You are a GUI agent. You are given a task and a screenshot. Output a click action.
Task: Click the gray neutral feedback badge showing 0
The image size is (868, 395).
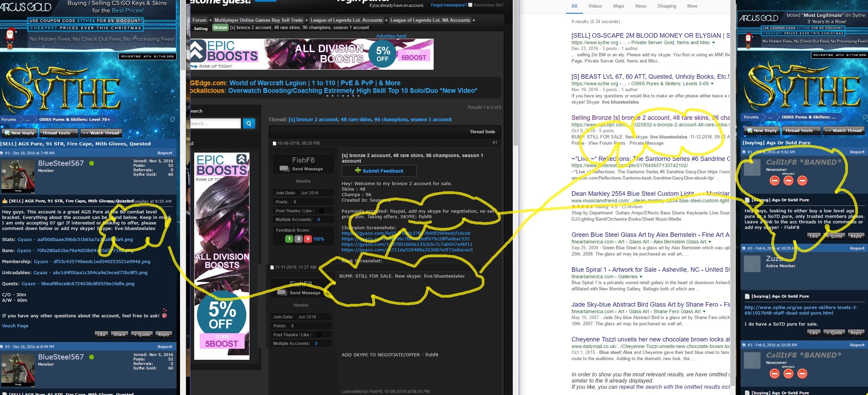(x=299, y=239)
